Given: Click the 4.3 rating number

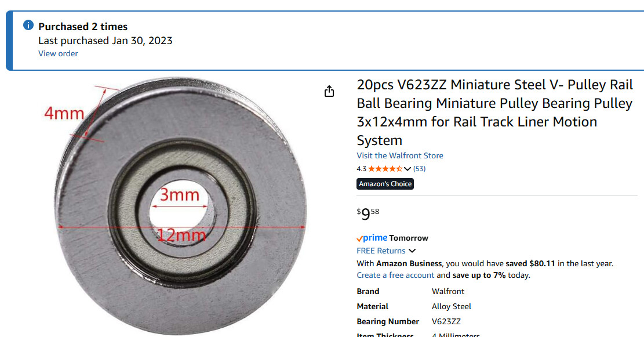Looking at the screenshot, I should (x=361, y=169).
